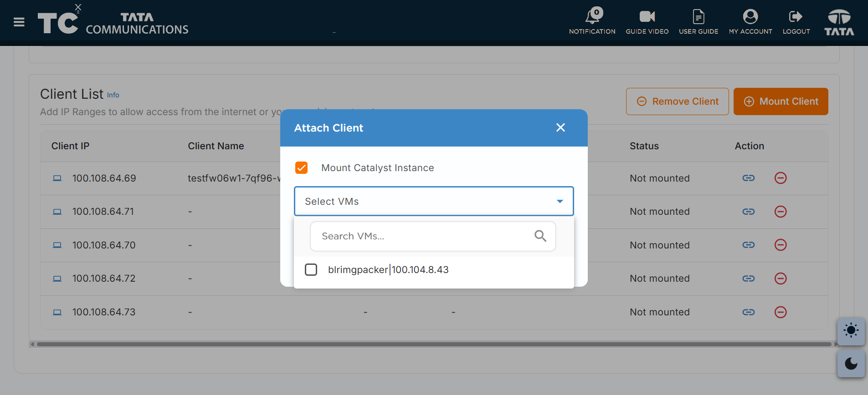
Task: Click the Status column header
Action: pos(644,146)
